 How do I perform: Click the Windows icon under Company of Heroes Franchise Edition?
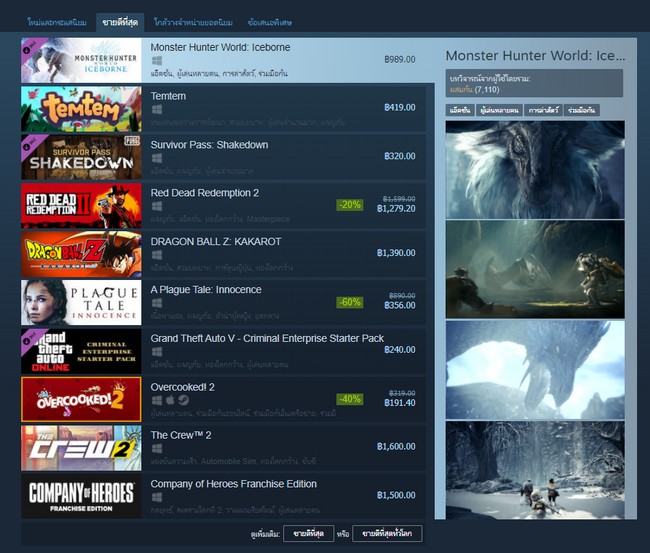pyautogui.click(x=157, y=497)
